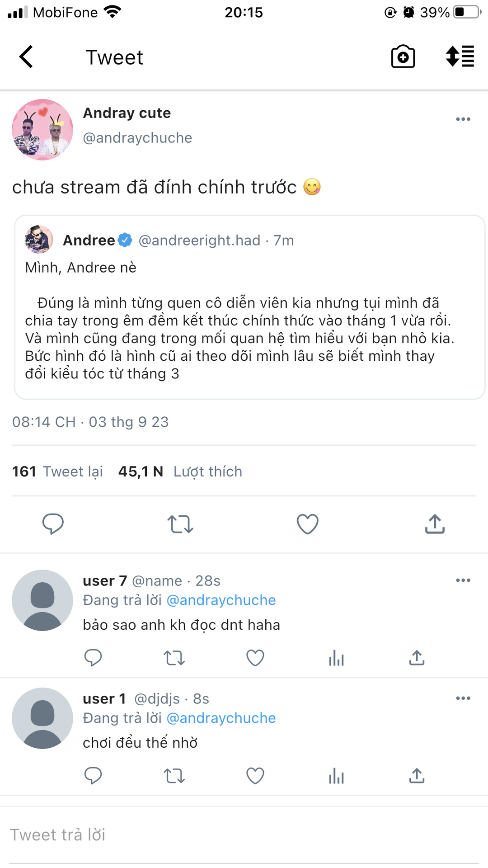The height and width of the screenshot is (868, 488).
Task: Tap the sort replies icon in header
Action: [460, 57]
